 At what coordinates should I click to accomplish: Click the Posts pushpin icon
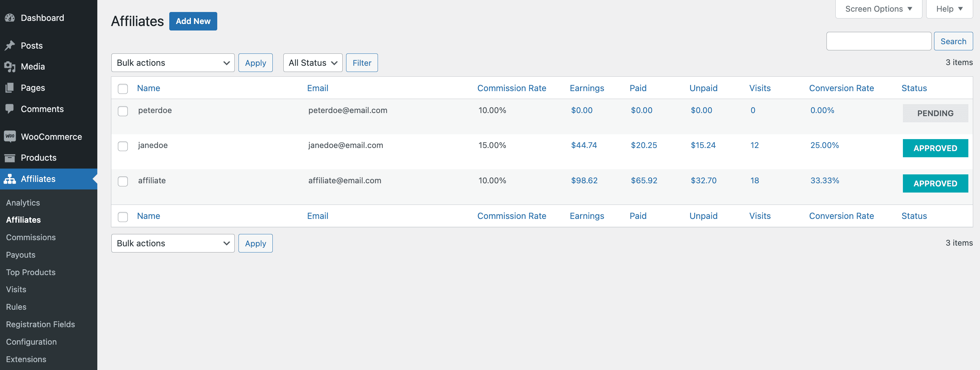click(x=10, y=46)
